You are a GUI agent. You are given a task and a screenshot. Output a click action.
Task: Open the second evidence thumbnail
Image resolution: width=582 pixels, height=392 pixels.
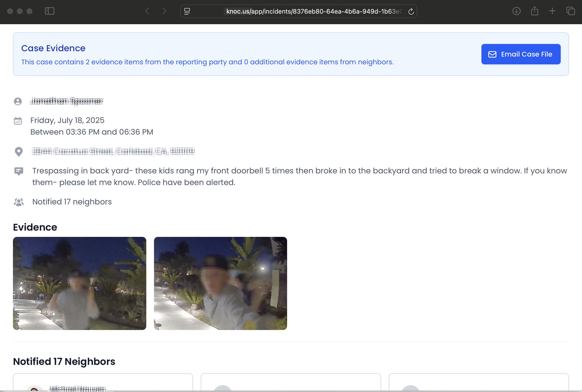coord(220,283)
